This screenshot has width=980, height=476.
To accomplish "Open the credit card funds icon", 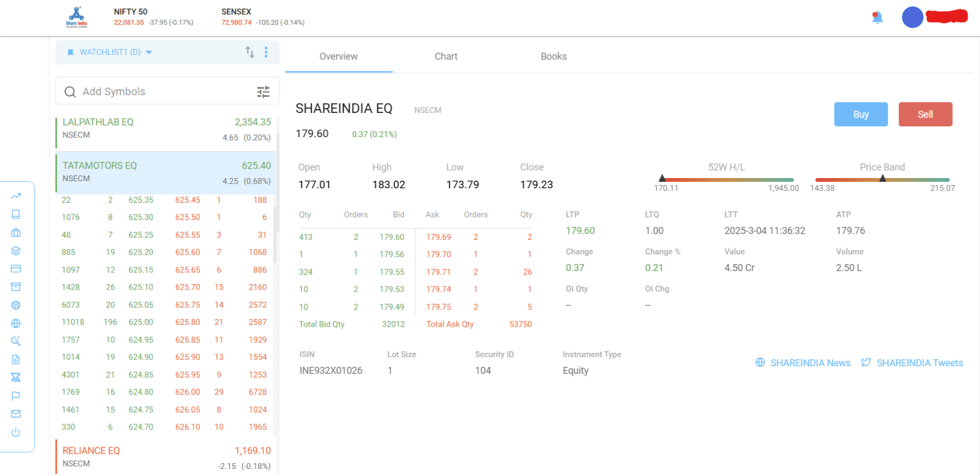I will click(x=16, y=269).
